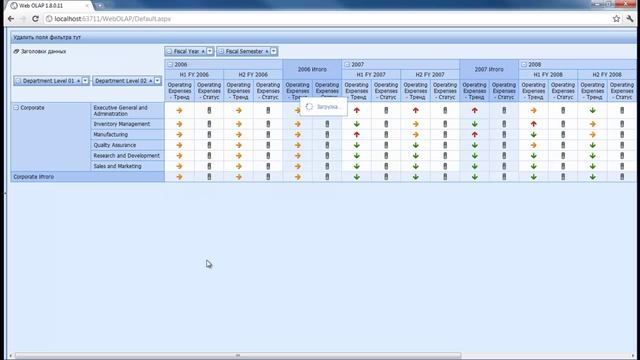Select the 2007 Итого total header
The width and height of the screenshot is (640, 360).
coord(489,69)
